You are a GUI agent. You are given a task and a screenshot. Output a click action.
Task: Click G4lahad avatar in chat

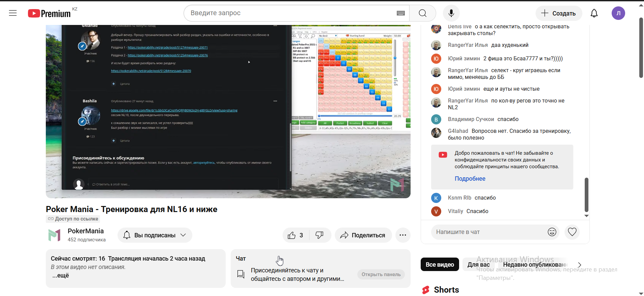(436, 133)
